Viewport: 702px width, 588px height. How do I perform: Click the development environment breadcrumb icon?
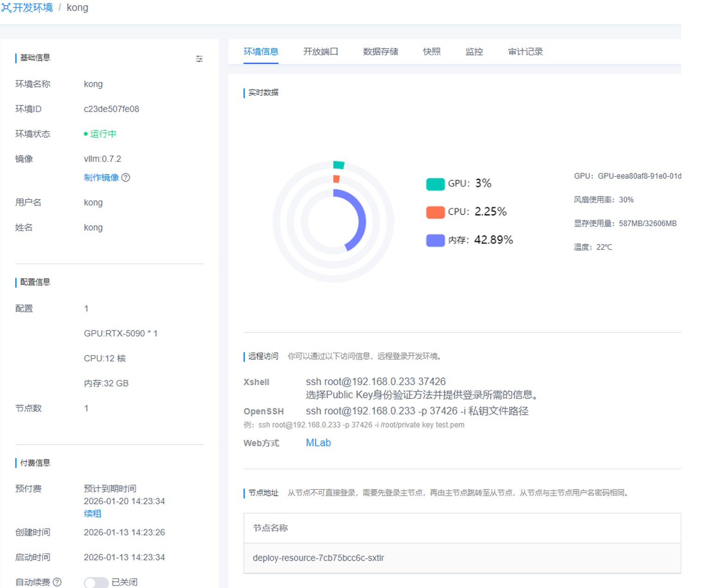[6, 8]
